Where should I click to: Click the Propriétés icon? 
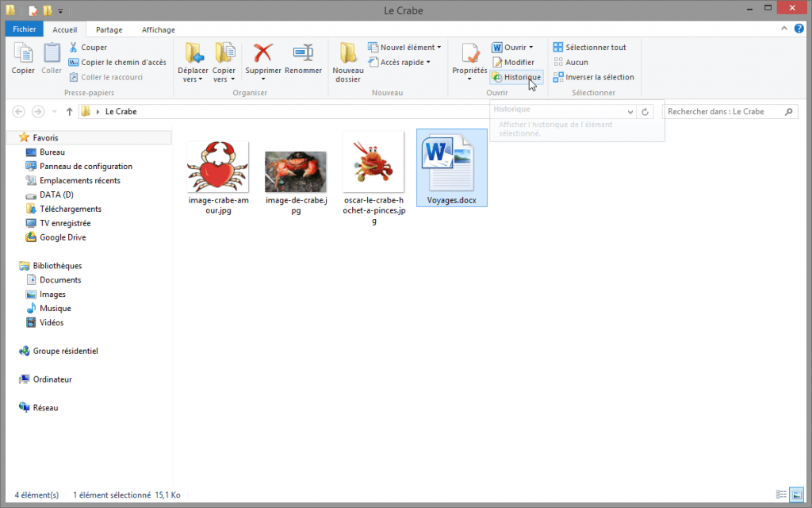tap(469, 54)
